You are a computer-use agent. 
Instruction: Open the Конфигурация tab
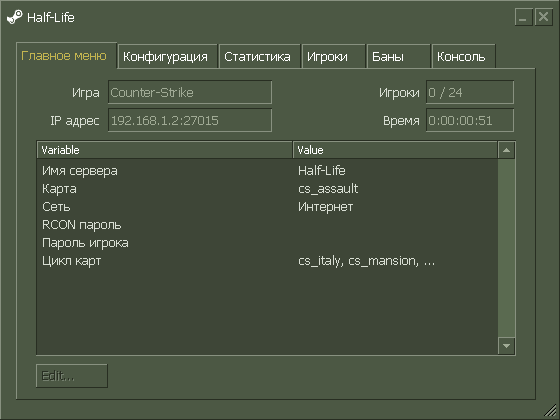click(168, 56)
